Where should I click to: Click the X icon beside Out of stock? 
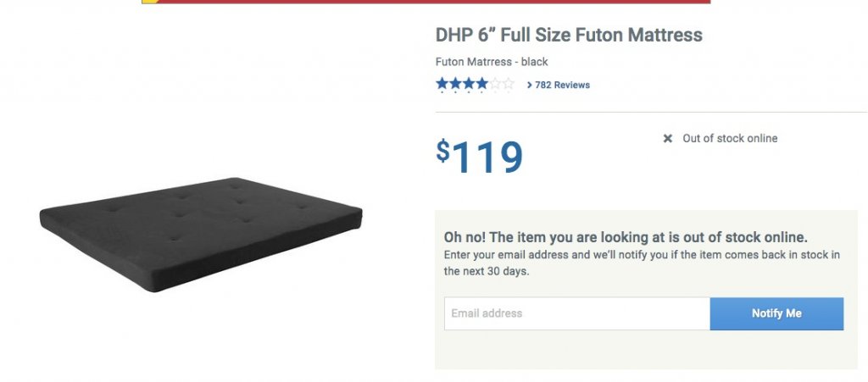pos(668,139)
